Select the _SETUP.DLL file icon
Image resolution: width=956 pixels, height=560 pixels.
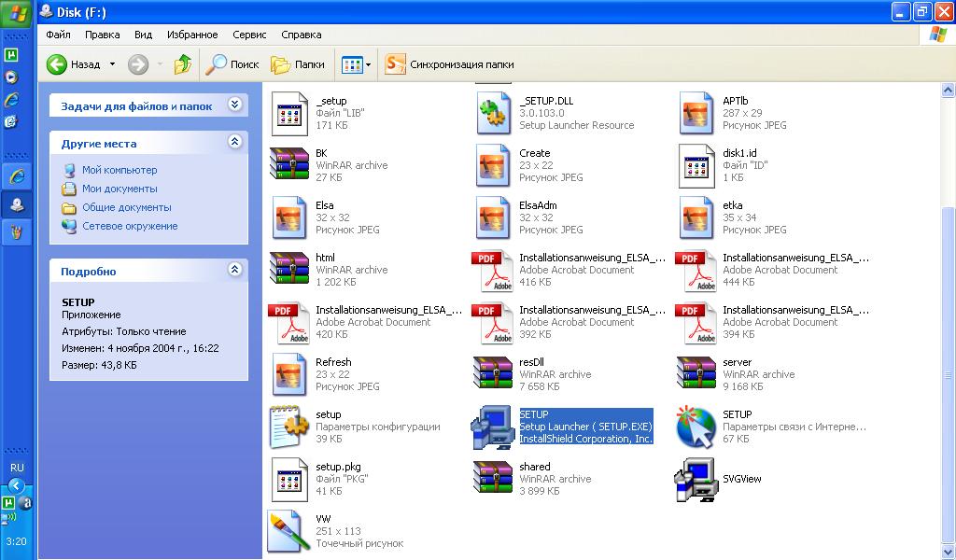pyautogui.click(x=492, y=113)
